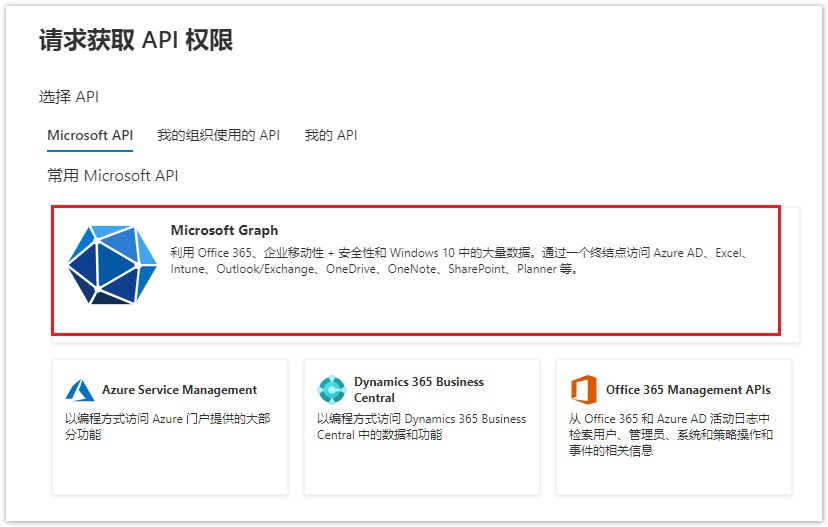Switch to the Microsoft API tab

[x=90, y=135]
